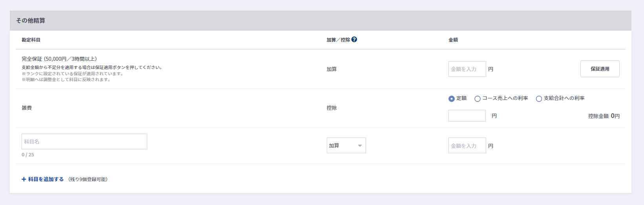Click the 完全保証 (50,000円/3時間以上) title
Screen dimensions: 644x205
click(59, 59)
